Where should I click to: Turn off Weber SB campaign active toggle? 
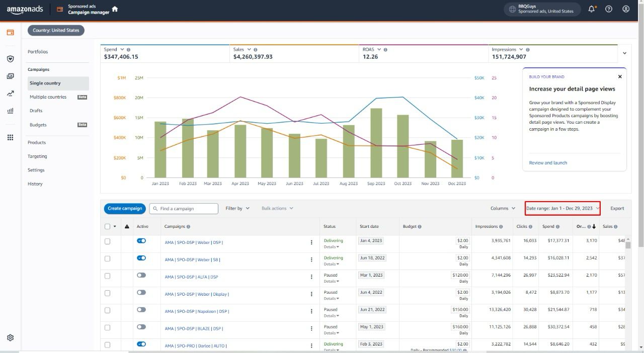coord(141,258)
